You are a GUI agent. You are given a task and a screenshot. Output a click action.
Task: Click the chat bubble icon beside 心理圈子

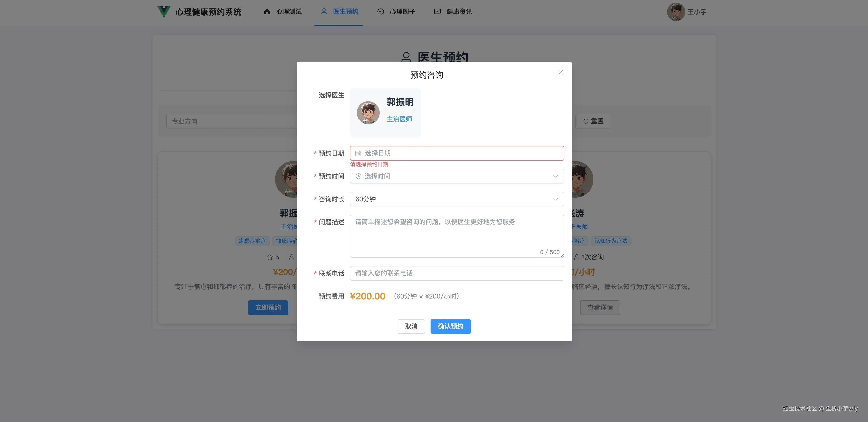click(380, 11)
